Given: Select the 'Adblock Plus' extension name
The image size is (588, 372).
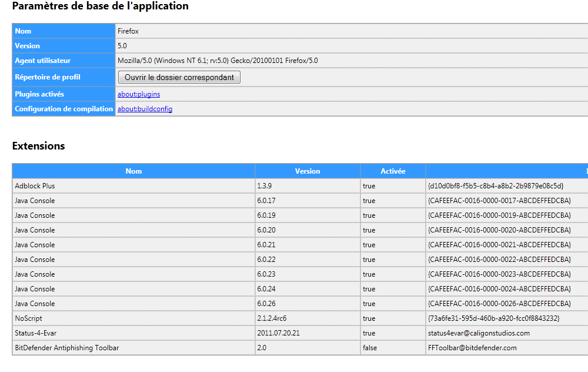Looking at the screenshot, I should coord(35,186).
